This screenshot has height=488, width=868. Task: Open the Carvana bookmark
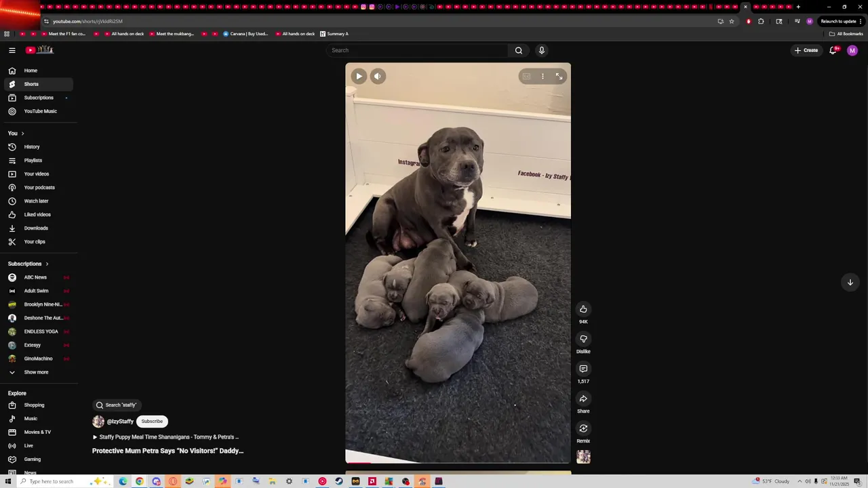point(245,34)
